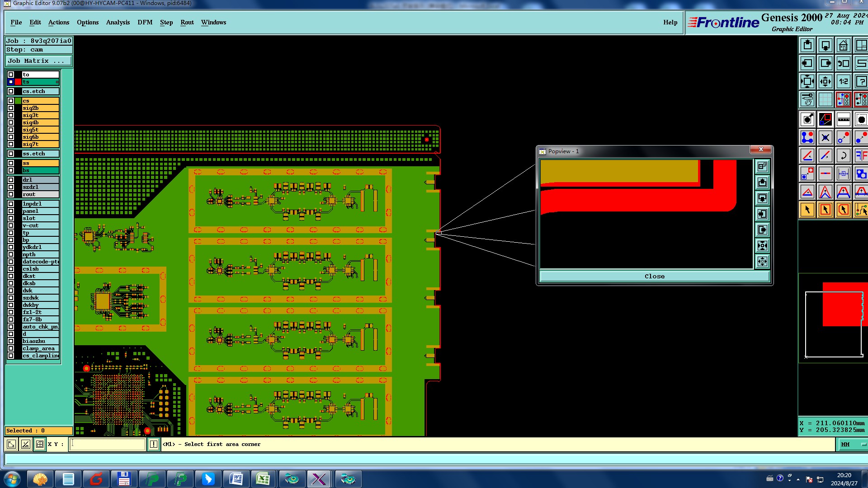Open the Analysis menu
Image resolution: width=868 pixels, height=488 pixels.
[118, 23]
